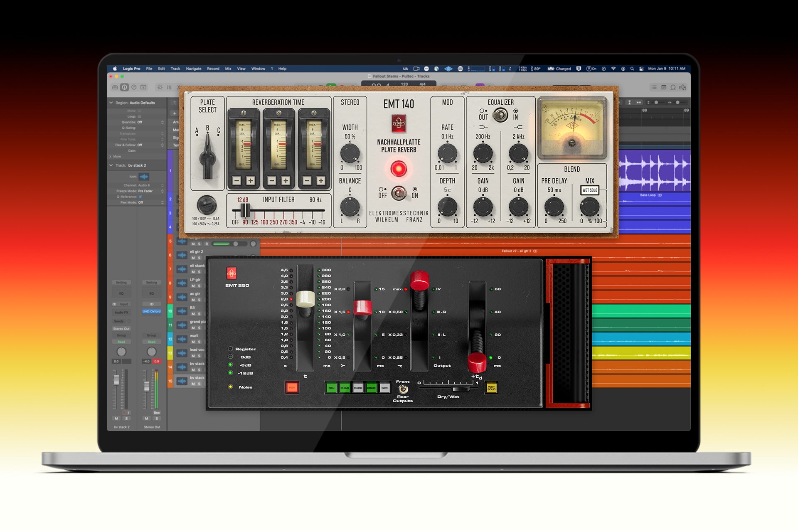Flip the Equalizer OUT/IN toggle switch
Screen dimensions: 798x532
pyautogui.click(x=500, y=114)
